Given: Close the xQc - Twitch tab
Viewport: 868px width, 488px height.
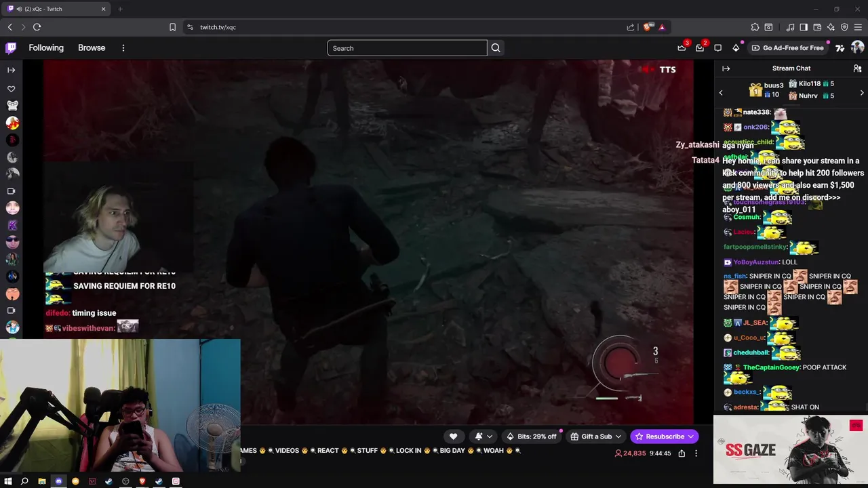Looking at the screenshot, I should [104, 9].
